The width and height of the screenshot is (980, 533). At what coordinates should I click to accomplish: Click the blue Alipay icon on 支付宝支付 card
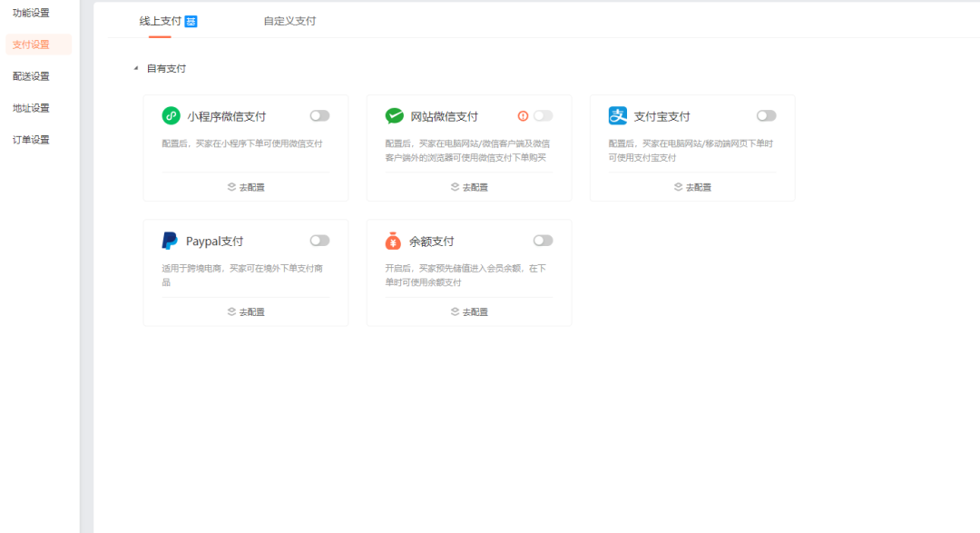(x=617, y=115)
